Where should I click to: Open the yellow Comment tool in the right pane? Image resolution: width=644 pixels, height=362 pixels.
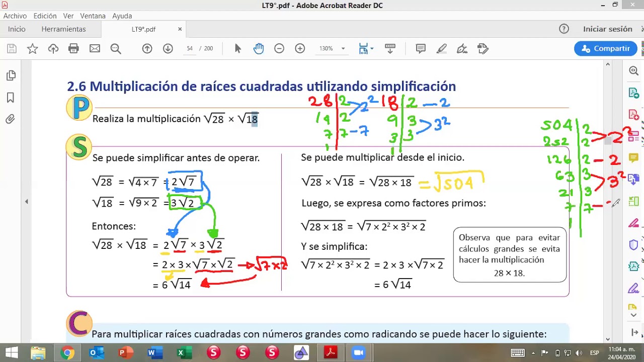tap(633, 158)
